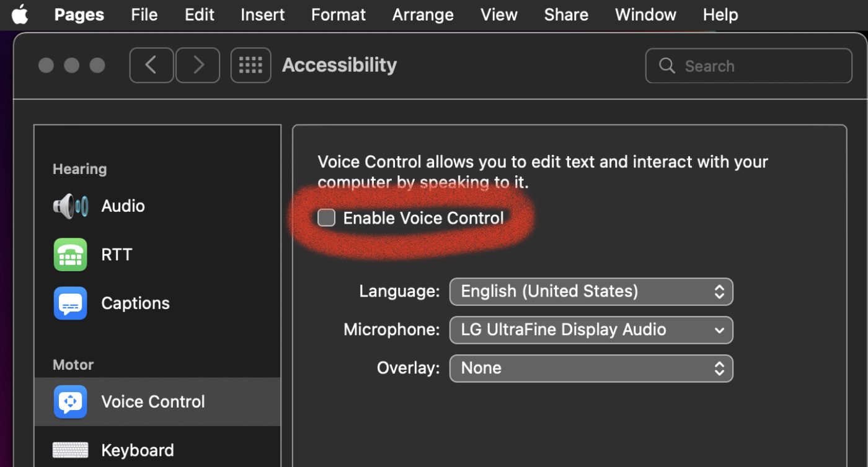This screenshot has height=467, width=868.
Task: Select the Captions label in sidebar
Action: pyautogui.click(x=135, y=303)
